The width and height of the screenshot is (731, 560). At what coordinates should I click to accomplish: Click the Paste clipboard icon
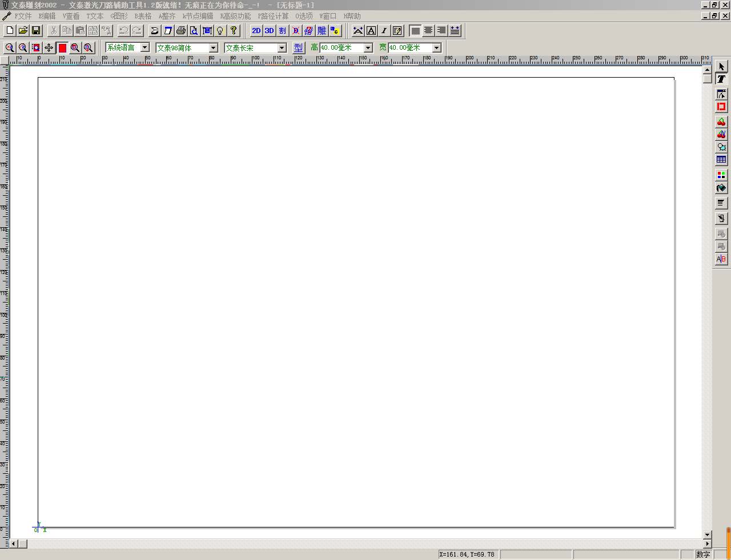80,30
